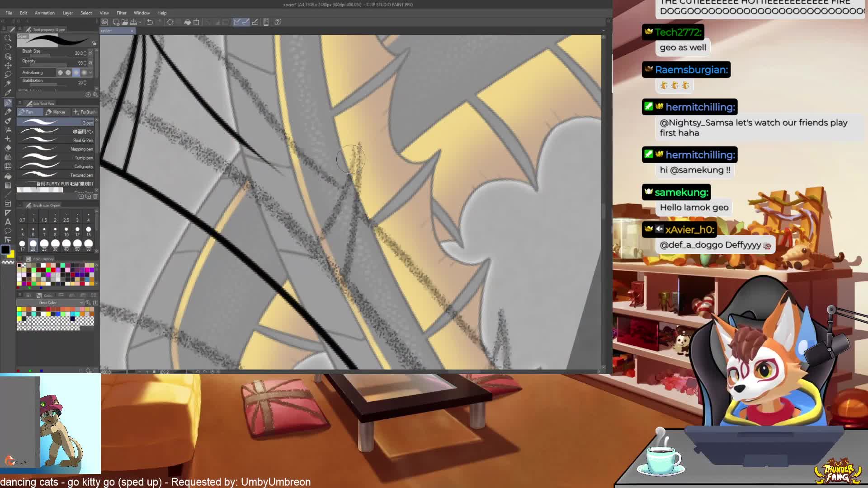Toggle Snap to Special Ruler
868x488 pixels.
tap(245, 22)
